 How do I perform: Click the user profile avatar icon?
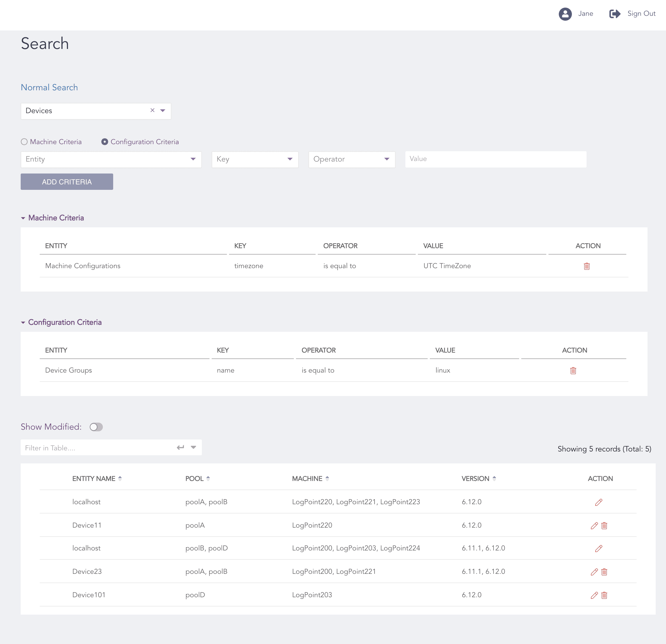[565, 14]
